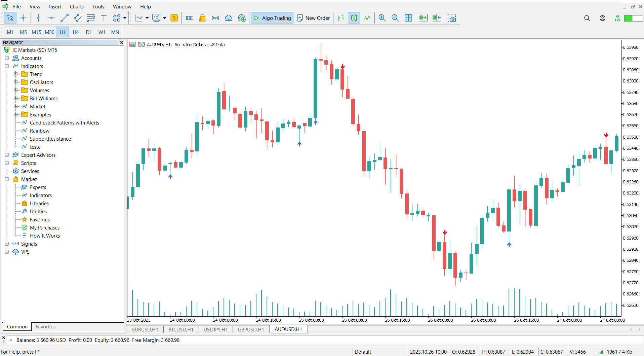The width and height of the screenshot is (644, 356).
Task: Select the M15 timeframe
Action: click(x=36, y=32)
